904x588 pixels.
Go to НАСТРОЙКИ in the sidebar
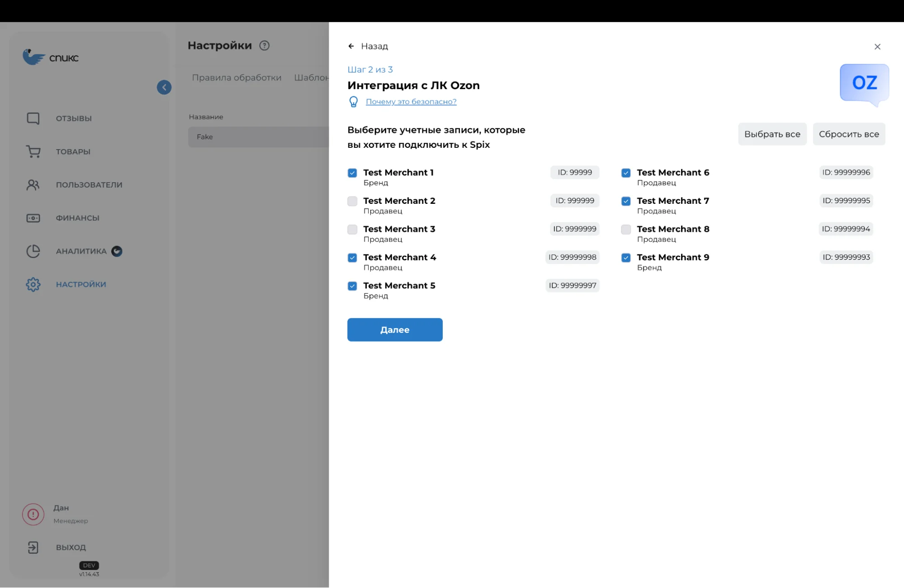[x=81, y=284]
